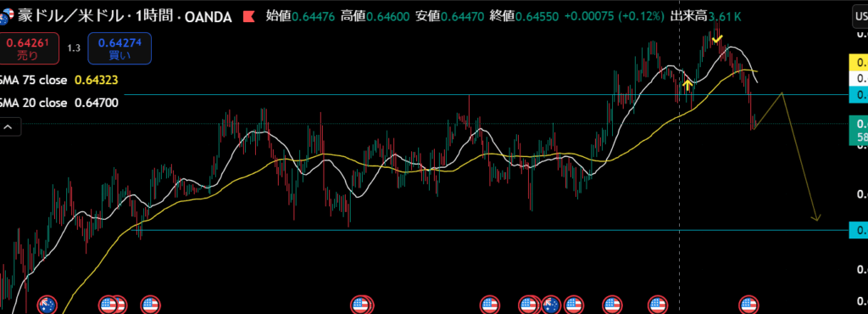Open the Australian flag event near chart right

551,305
